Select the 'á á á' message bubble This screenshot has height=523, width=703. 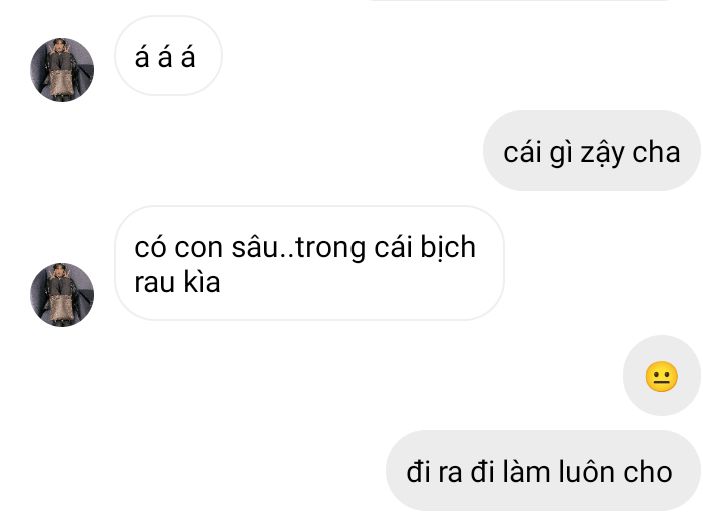(x=169, y=56)
